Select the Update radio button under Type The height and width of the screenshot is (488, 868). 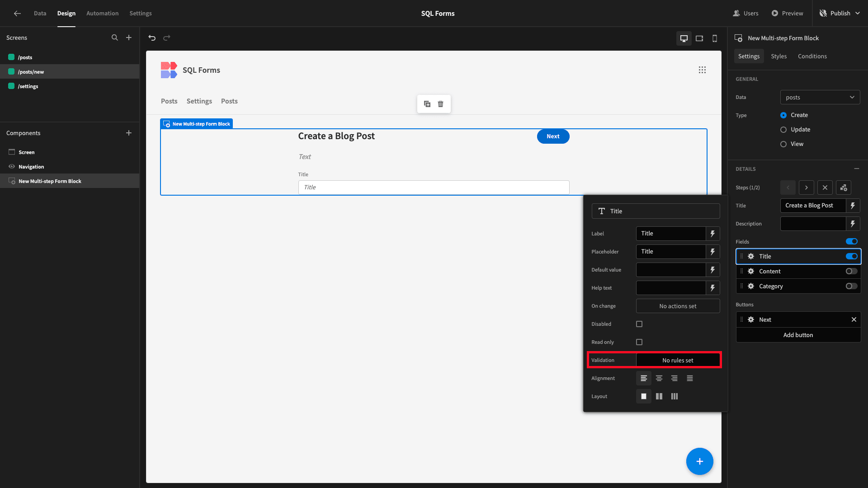point(783,129)
